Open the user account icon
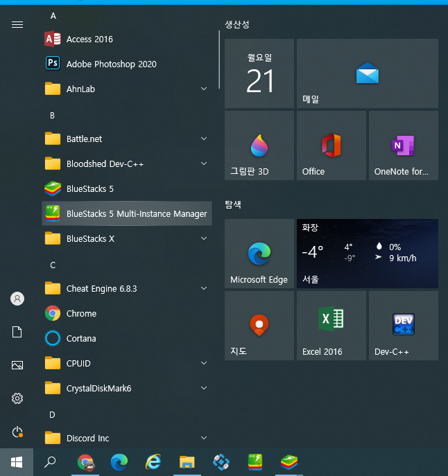 [x=17, y=299]
